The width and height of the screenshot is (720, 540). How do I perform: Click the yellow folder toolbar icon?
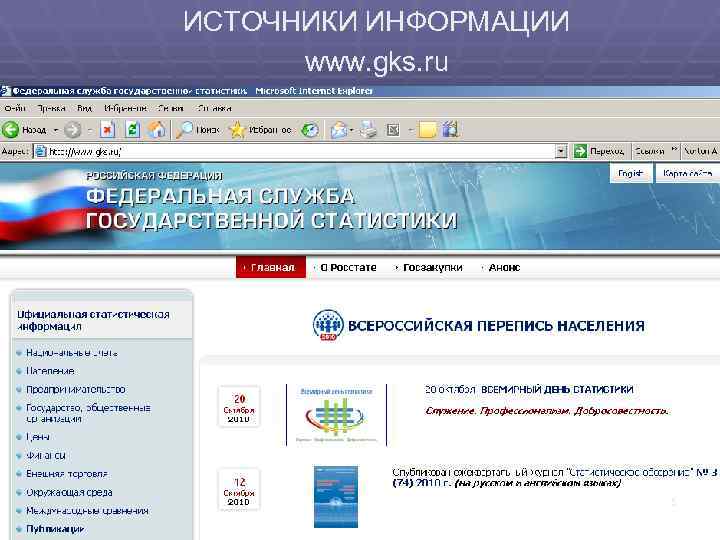click(x=427, y=130)
